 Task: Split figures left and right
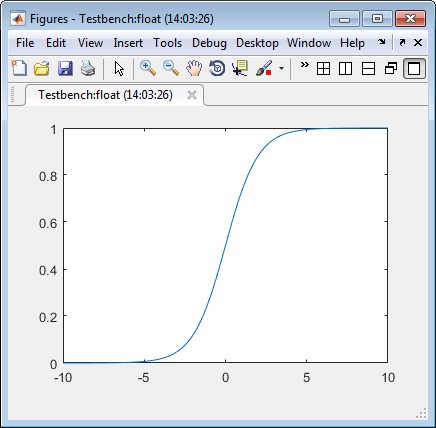coord(345,69)
